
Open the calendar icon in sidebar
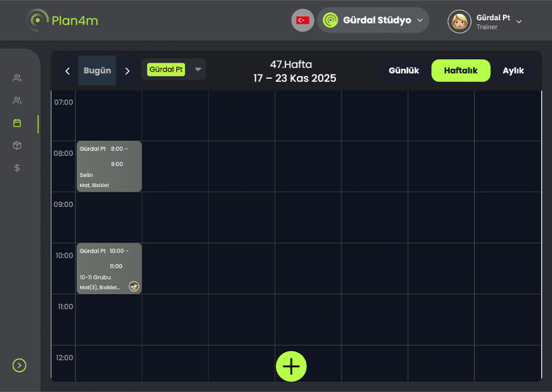[x=17, y=123]
